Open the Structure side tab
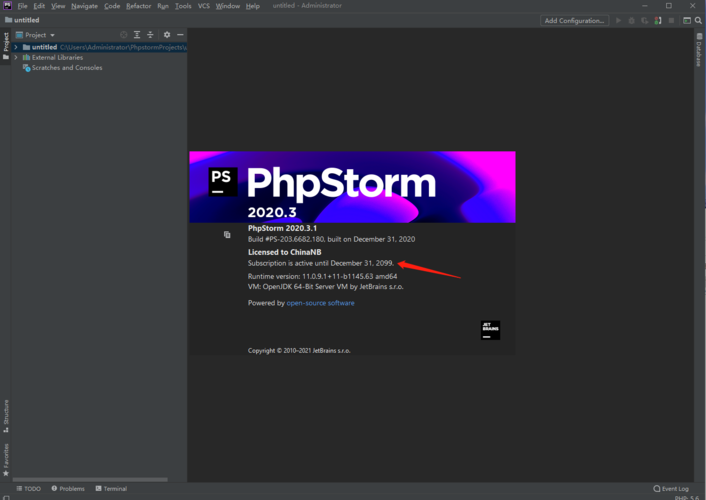This screenshot has height=500, width=706. click(x=6, y=416)
